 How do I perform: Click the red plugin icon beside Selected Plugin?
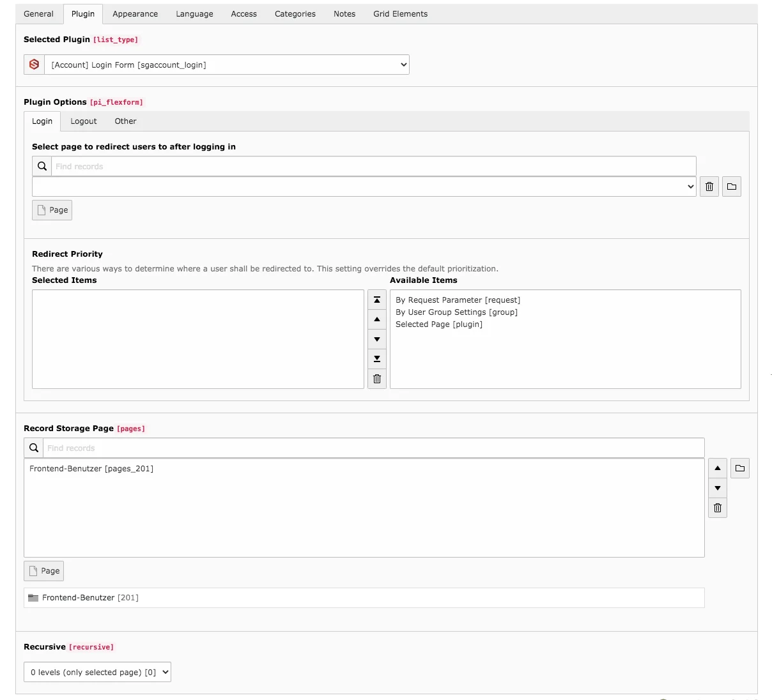click(x=33, y=64)
